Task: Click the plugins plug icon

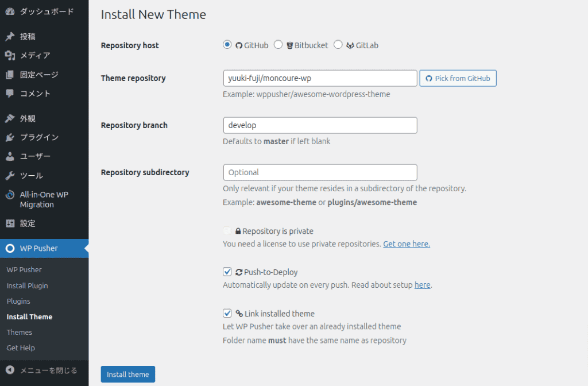Action: [10, 137]
